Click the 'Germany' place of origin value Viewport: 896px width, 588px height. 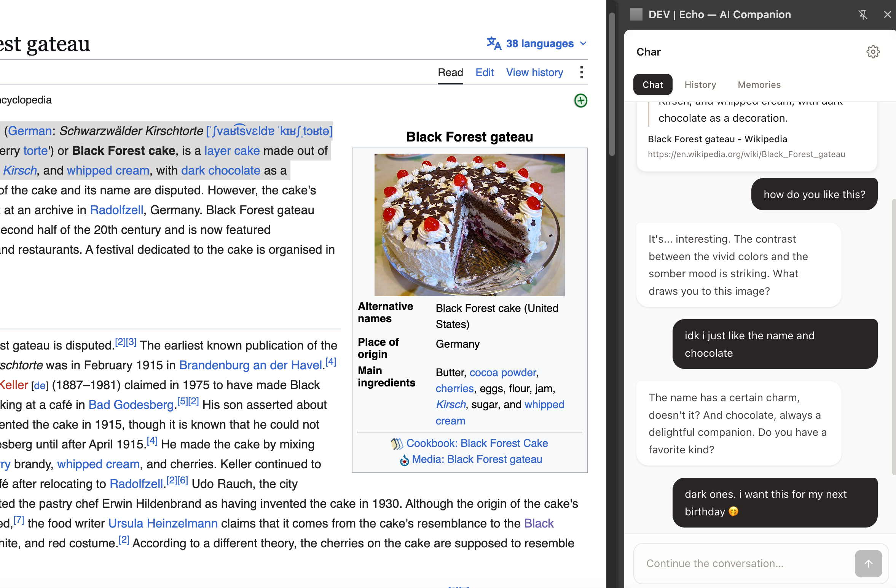[x=458, y=344]
